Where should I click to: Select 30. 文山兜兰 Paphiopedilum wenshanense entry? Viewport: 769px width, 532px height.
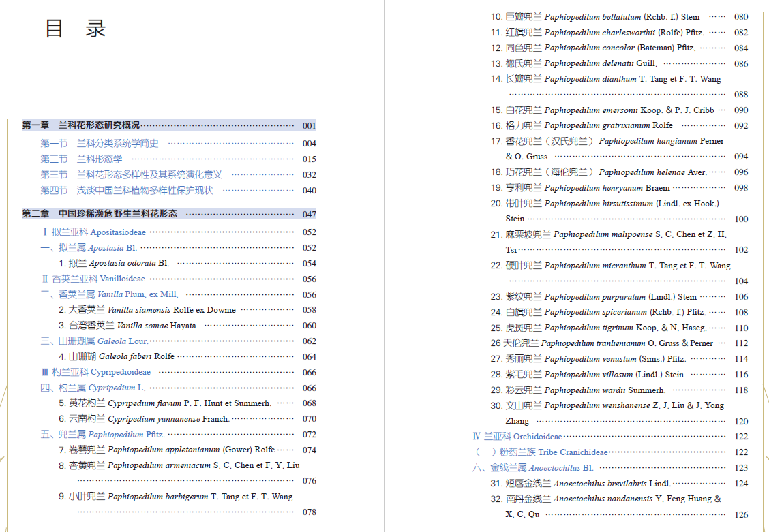coord(619,413)
